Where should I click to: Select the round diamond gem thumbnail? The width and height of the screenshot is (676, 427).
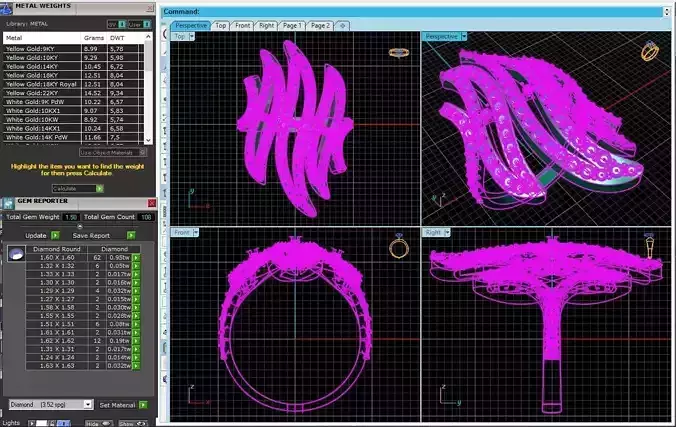[16, 254]
